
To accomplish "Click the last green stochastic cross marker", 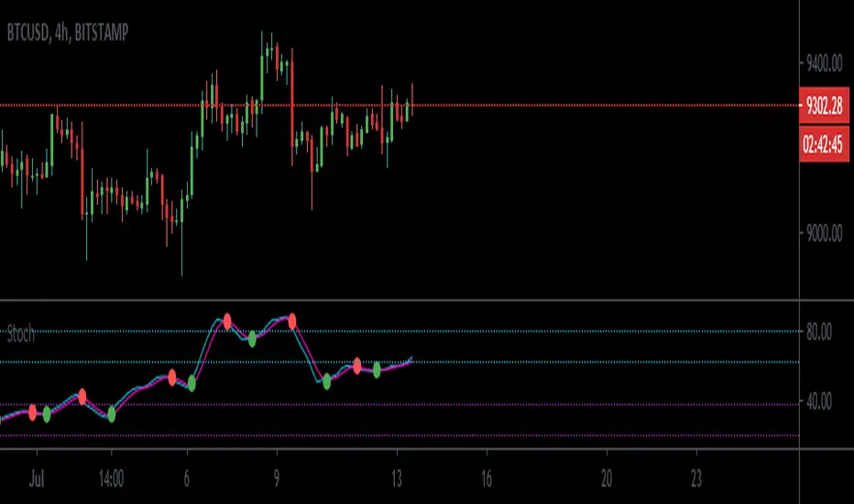I will click(377, 370).
